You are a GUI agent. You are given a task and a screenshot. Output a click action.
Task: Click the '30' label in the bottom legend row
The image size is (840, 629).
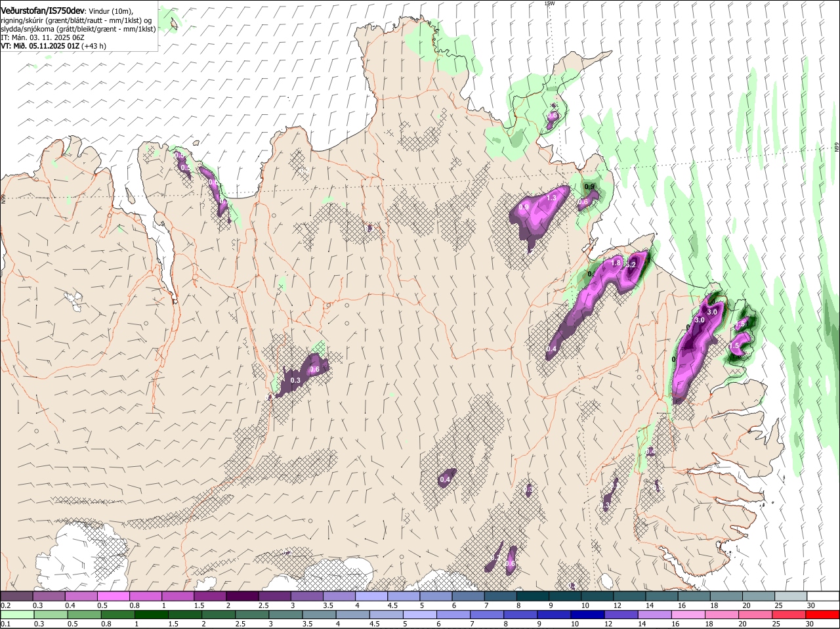(x=809, y=624)
